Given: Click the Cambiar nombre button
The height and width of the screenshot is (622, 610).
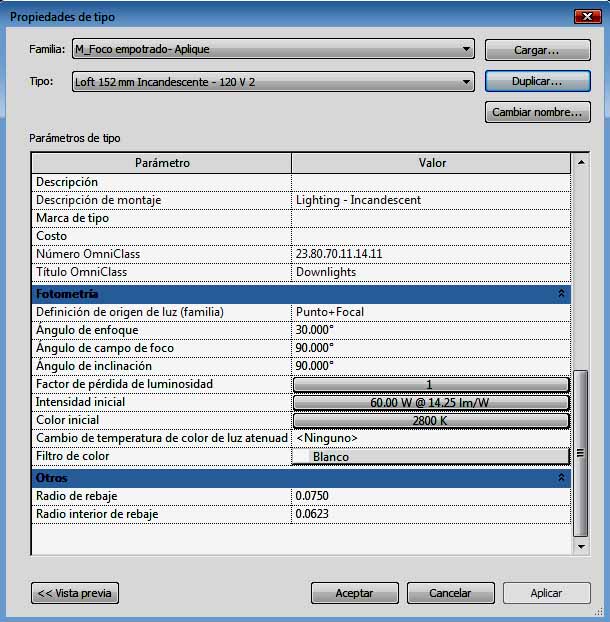Looking at the screenshot, I should [537, 112].
